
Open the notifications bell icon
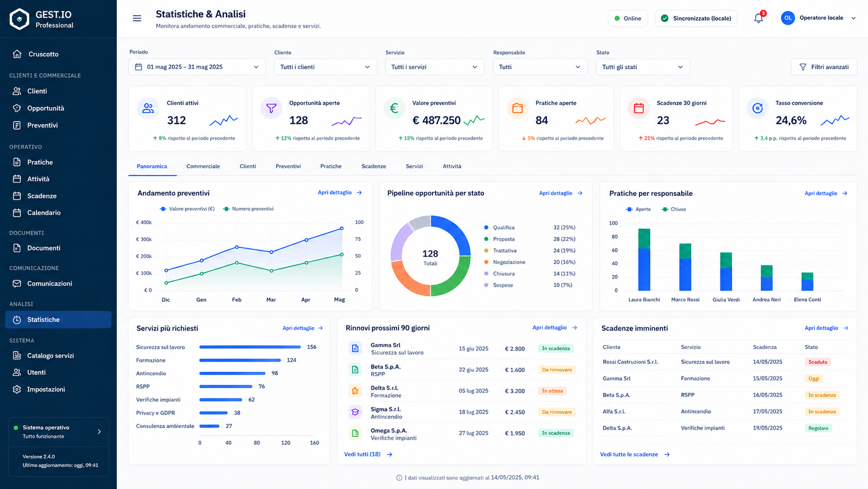click(758, 18)
